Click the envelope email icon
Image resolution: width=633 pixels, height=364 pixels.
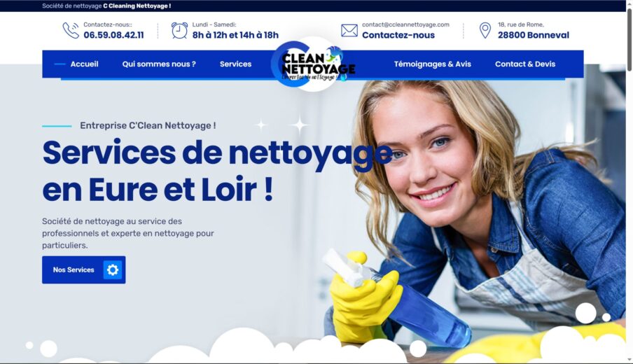[349, 30]
